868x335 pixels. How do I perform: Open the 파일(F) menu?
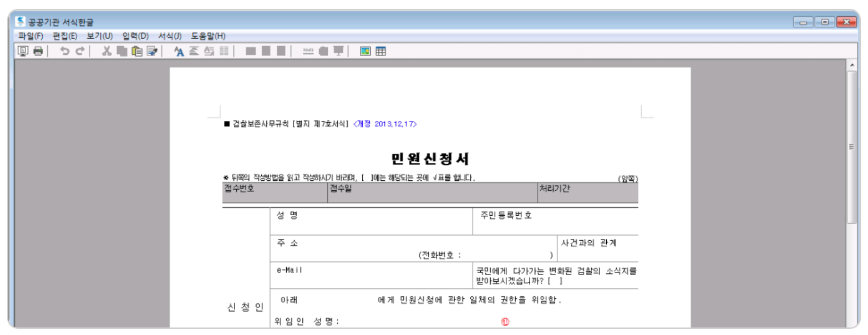click(31, 36)
